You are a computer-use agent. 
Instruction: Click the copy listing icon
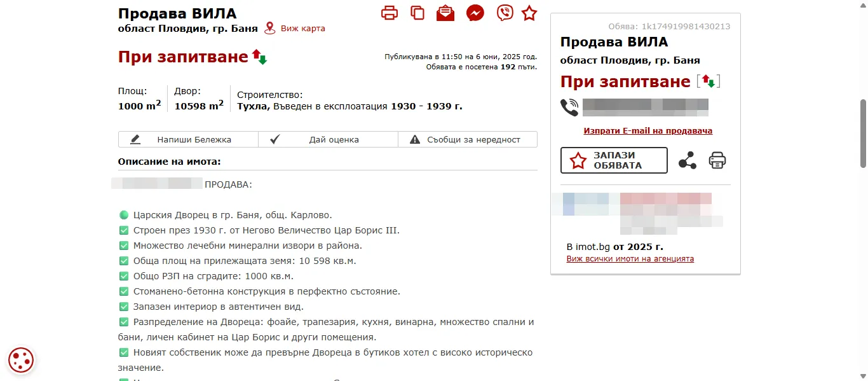417,13
